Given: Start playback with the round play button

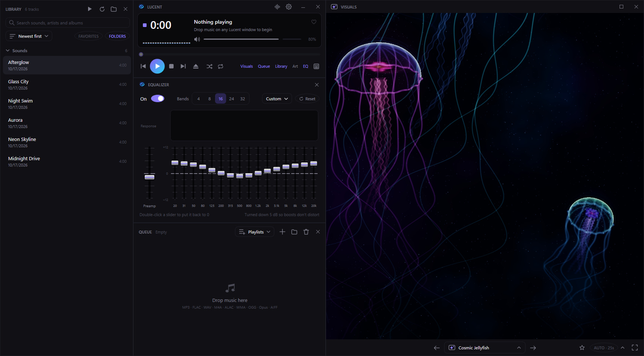Looking at the screenshot, I should (x=157, y=66).
